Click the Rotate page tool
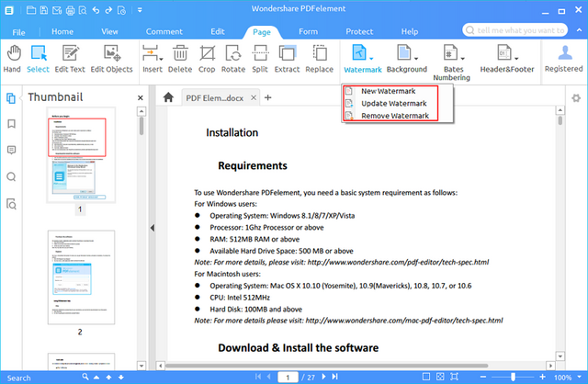 (x=233, y=59)
